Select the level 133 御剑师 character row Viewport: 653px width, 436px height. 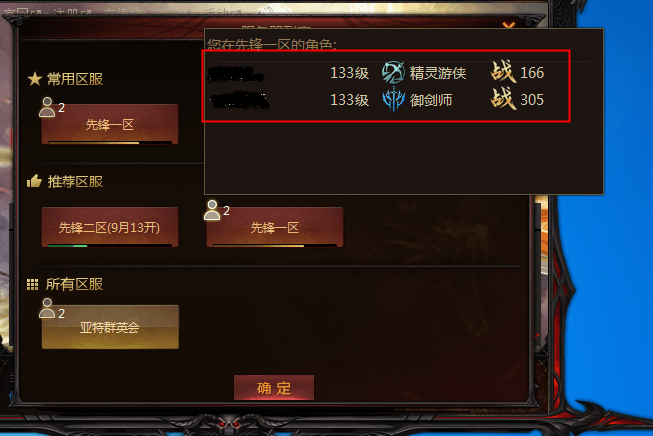coord(385,100)
